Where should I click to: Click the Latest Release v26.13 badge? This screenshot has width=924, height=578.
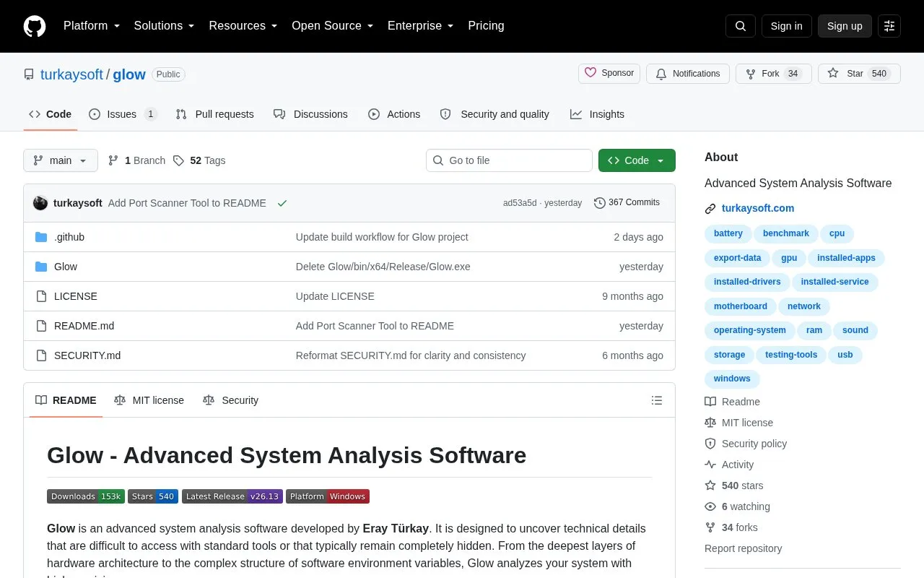[232, 496]
